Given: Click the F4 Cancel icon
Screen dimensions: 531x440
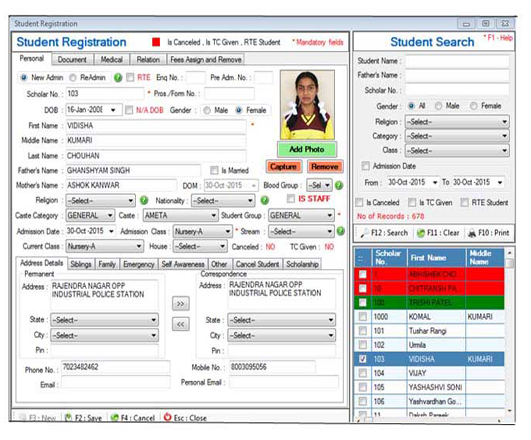Looking at the screenshot, I should click(115, 417).
